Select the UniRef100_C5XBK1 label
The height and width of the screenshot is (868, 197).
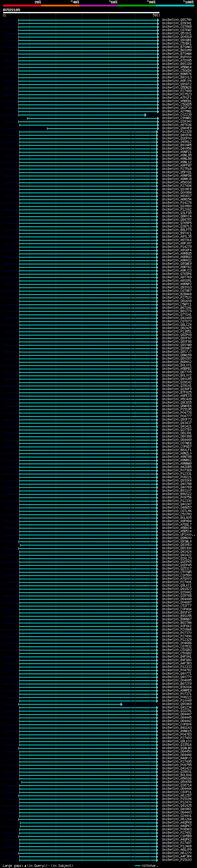(x=177, y=43)
